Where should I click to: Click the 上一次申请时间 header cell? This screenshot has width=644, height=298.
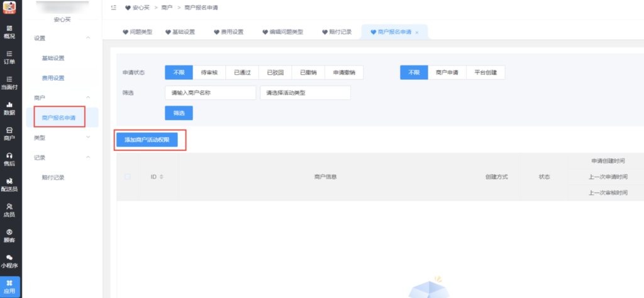[x=608, y=177]
